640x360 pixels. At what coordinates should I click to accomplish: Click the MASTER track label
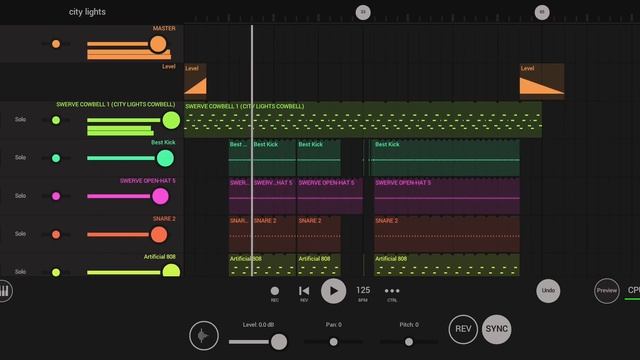pos(164,28)
